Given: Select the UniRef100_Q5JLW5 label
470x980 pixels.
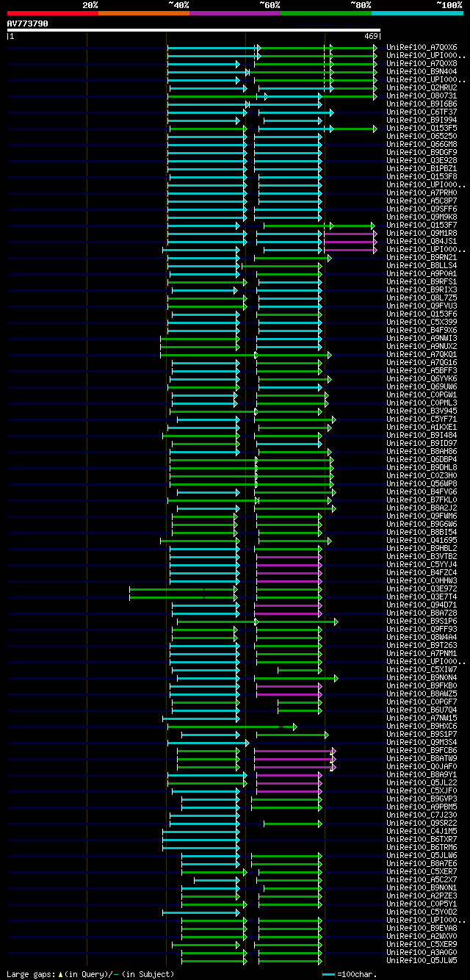Looking at the screenshot, I should [422, 961].
